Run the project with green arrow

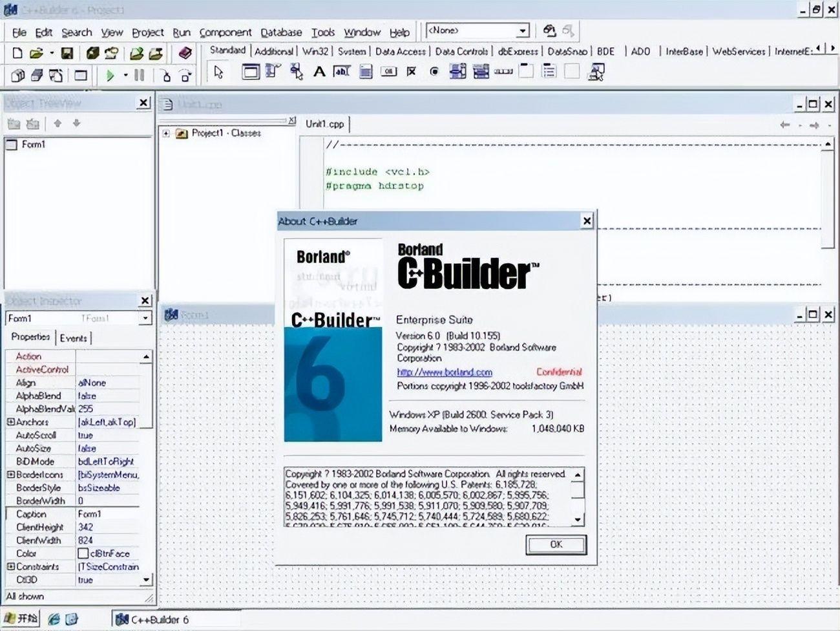(x=110, y=76)
